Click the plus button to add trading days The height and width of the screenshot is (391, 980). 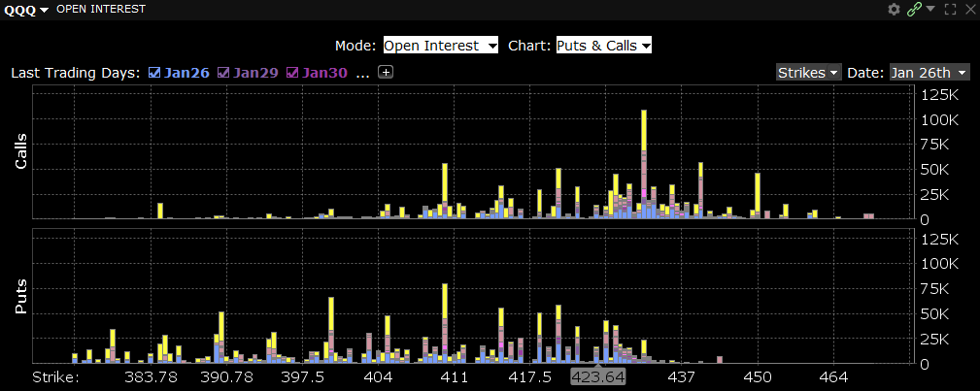pyautogui.click(x=387, y=73)
